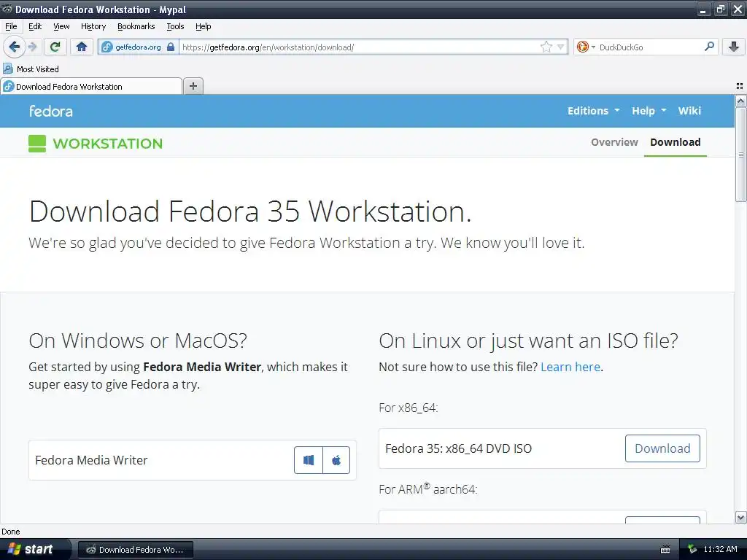Click the Done status bar text

(x=10, y=532)
